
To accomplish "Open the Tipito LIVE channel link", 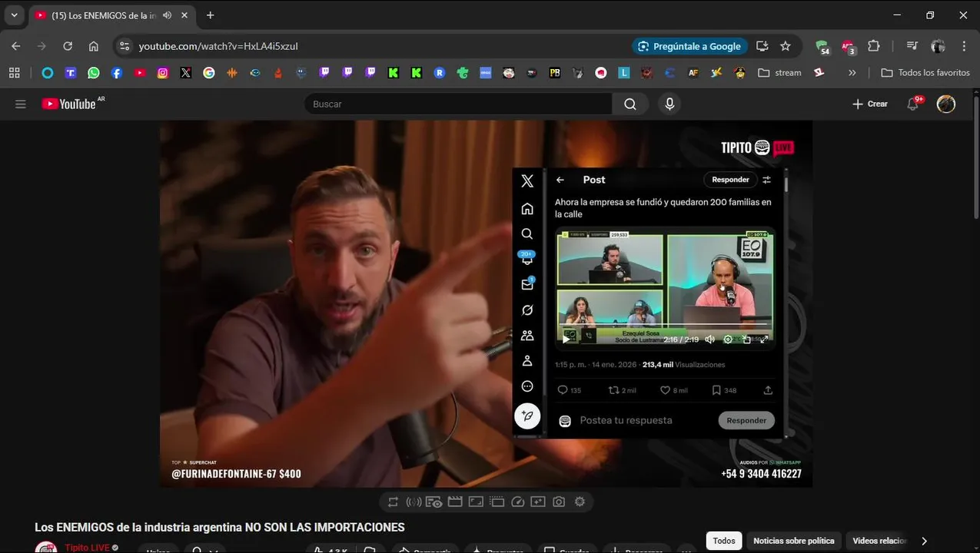I will point(87,548).
